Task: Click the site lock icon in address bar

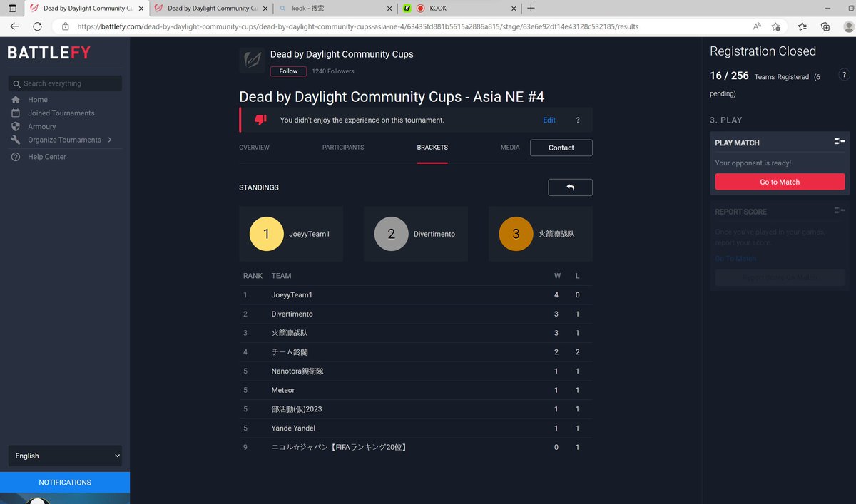Action: [65, 26]
